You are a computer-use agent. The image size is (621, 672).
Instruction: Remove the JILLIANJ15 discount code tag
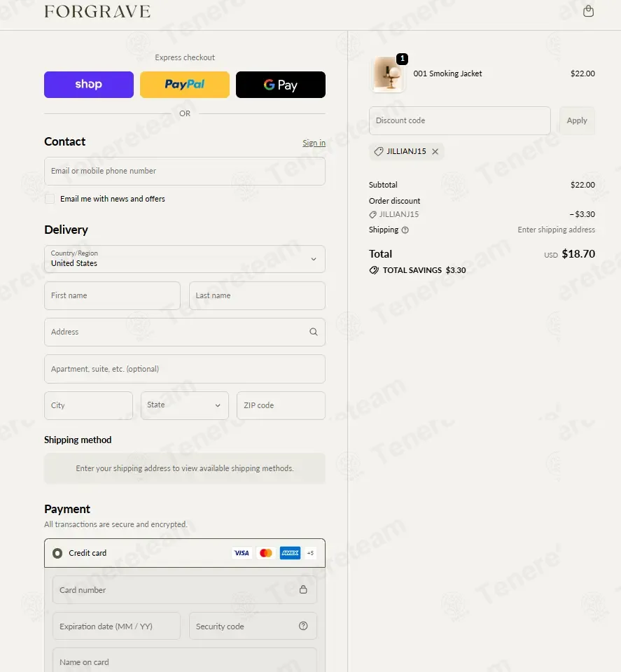tap(435, 152)
